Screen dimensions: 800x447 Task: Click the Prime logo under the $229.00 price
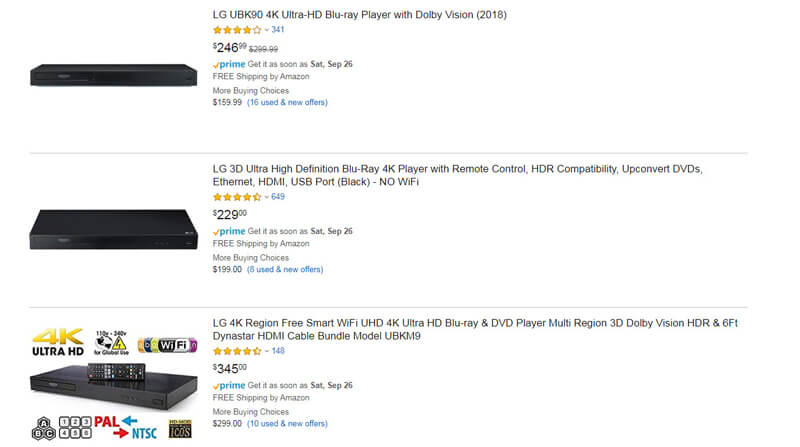pyautogui.click(x=230, y=231)
